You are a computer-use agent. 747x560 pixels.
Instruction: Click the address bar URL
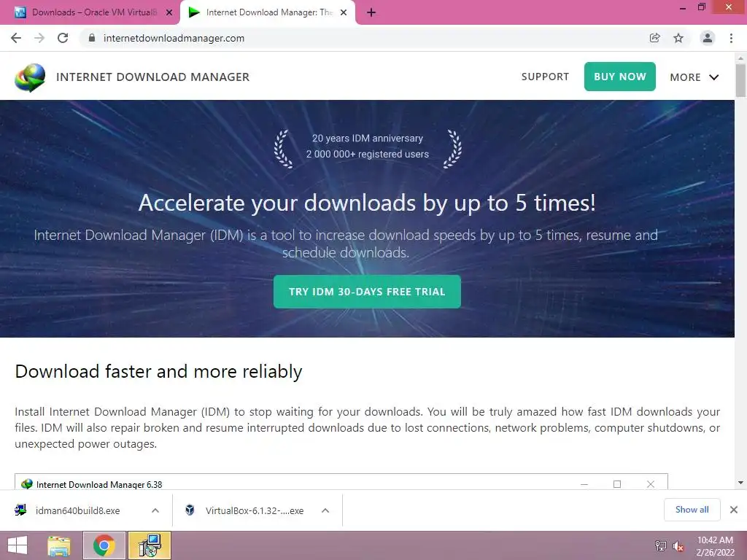[x=174, y=38]
